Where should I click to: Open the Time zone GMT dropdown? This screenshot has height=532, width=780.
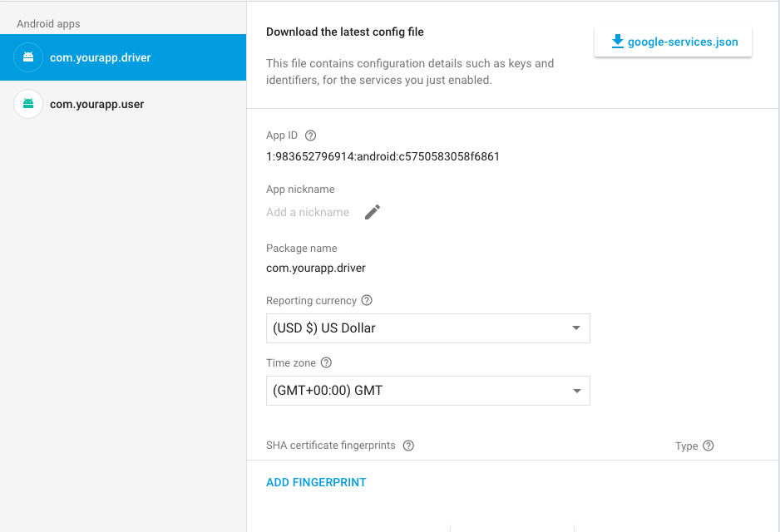(x=427, y=391)
